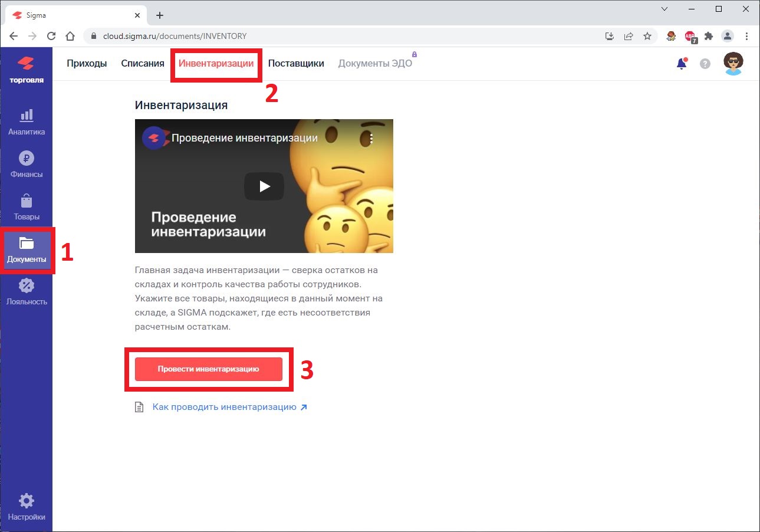Open the Как проводить инвентаризацию link

224,406
